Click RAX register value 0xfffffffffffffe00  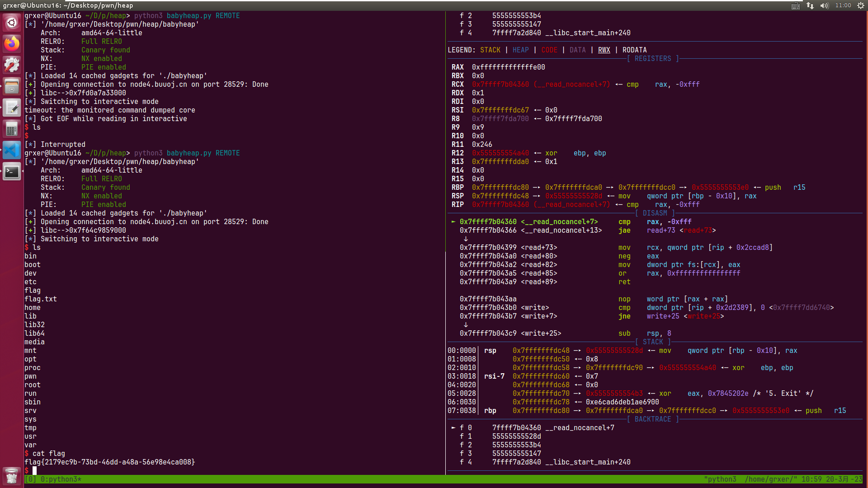509,67
